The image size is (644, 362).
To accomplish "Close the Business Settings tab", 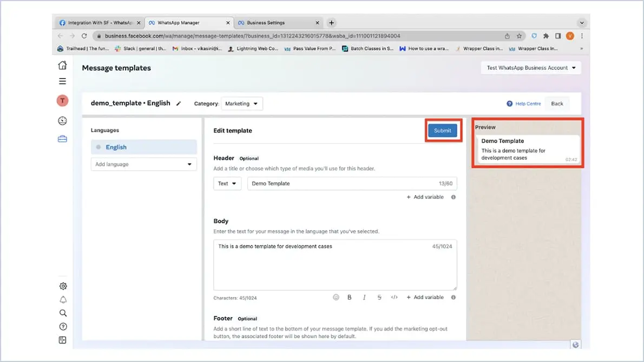I will click(317, 23).
